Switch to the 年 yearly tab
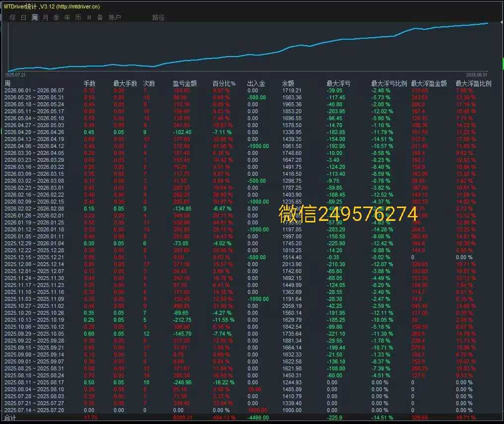Image resolution: width=504 pixels, height=424 pixels. (67, 17)
